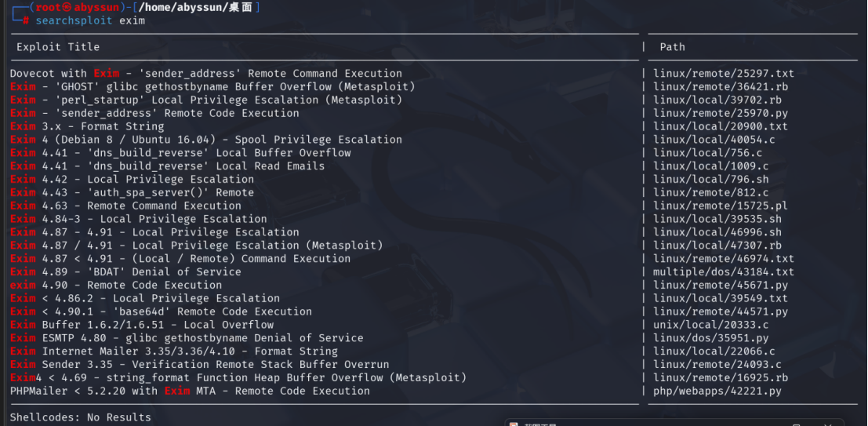Select Exim < 4.90.1 'base64d' title
The image size is (868, 426).
pyautogui.click(x=161, y=311)
